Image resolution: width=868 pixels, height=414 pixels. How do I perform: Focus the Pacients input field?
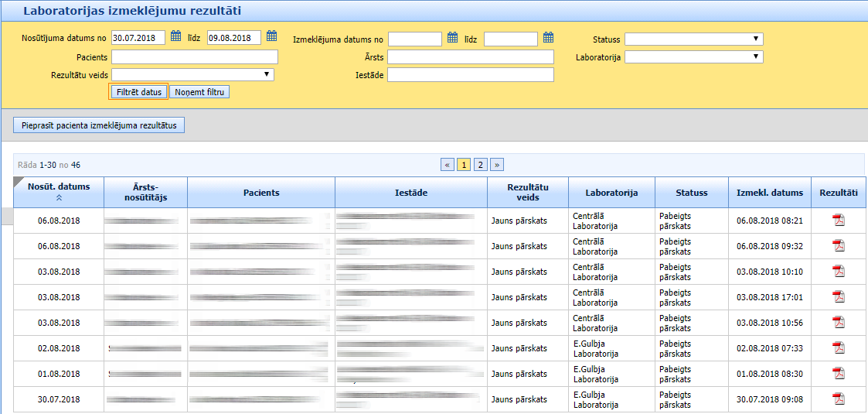click(x=194, y=57)
